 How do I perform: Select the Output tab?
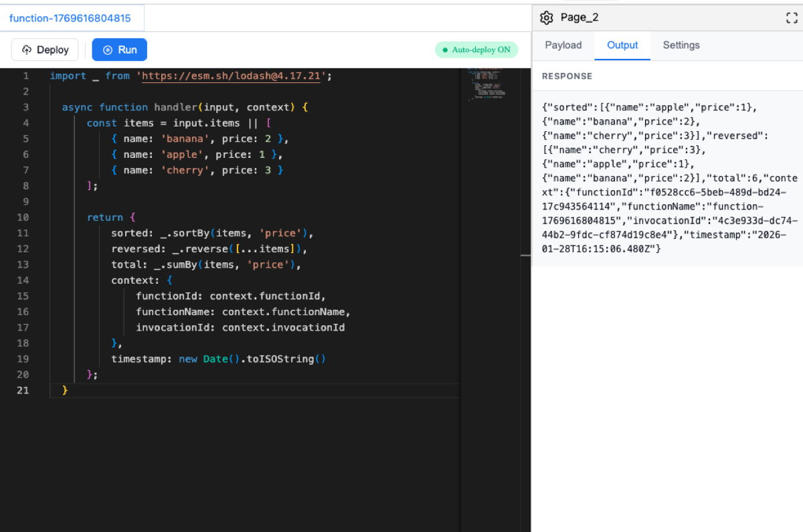tap(622, 45)
